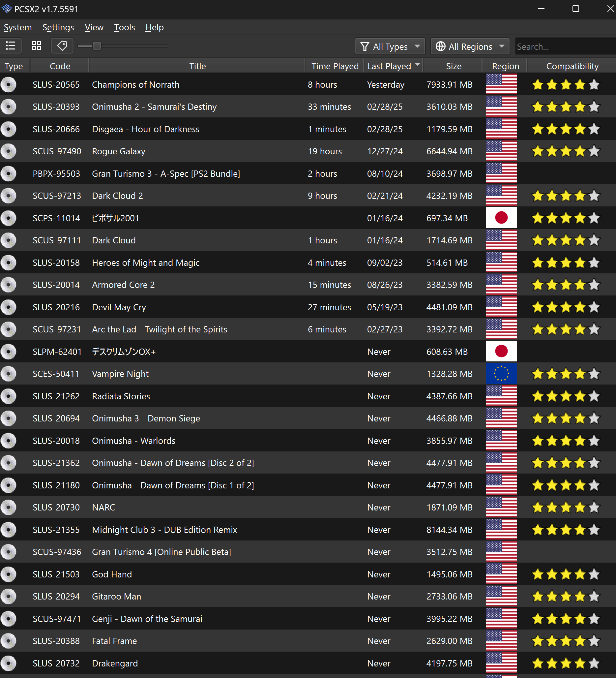This screenshot has height=678, width=616.
Task: Click the star rating for Genji
Action: pyautogui.click(x=566, y=618)
